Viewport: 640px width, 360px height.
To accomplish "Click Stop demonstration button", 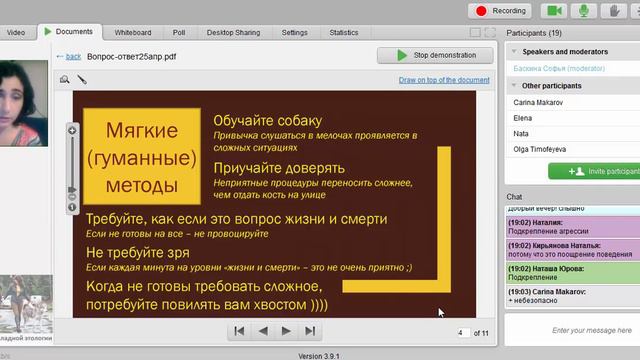I will [x=435, y=55].
